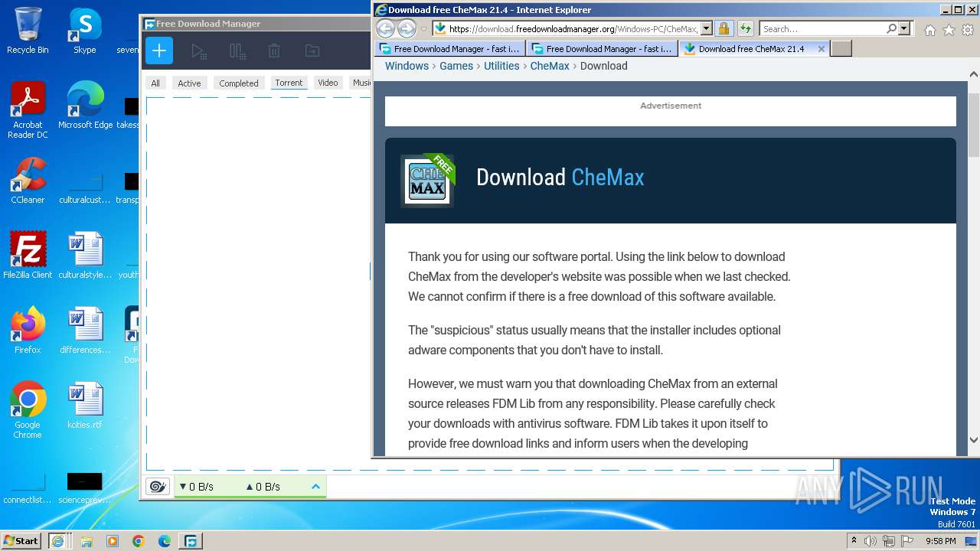Screen dimensions: 980x551
Task: Refresh the page in Internet Explorer
Action: (x=745, y=29)
